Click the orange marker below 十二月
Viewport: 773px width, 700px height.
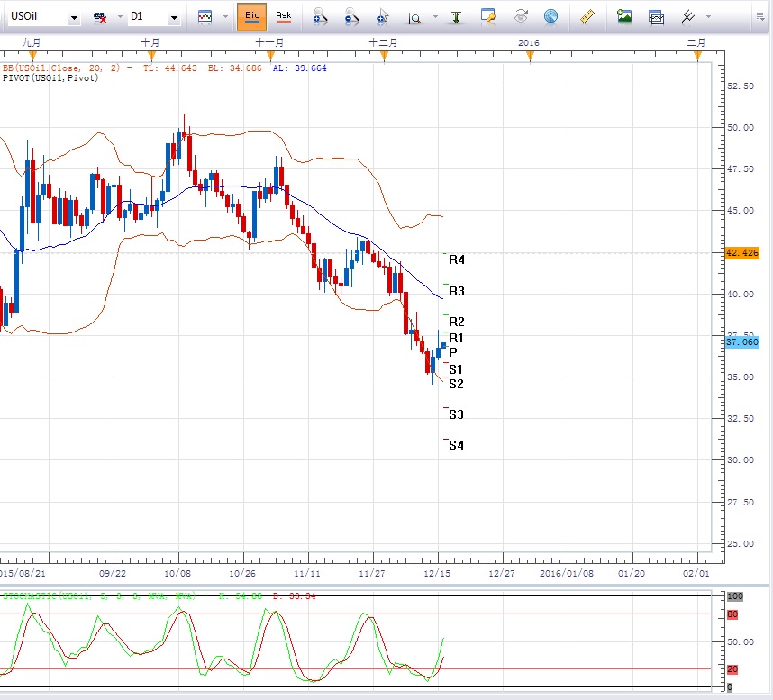pyautogui.click(x=385, y=57)
